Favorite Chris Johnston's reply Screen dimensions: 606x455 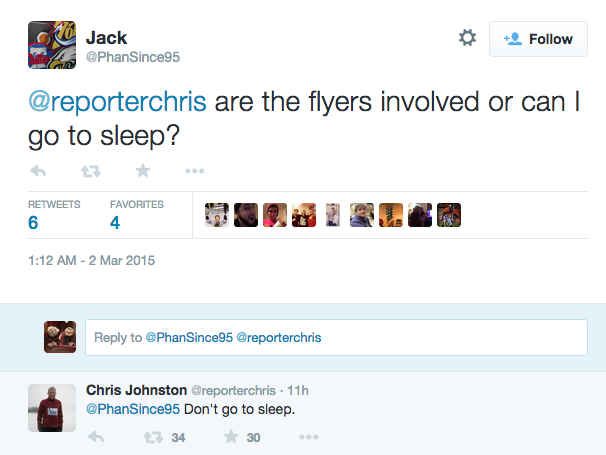pyautogui.click(x=231, y=437)
